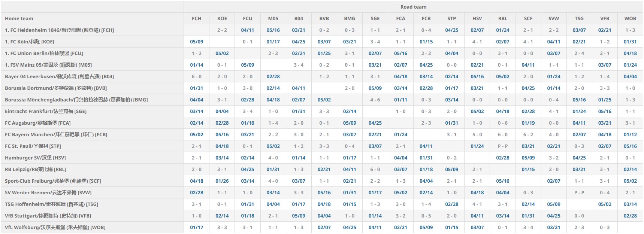Image resolution: width=644 pixels, height=234 pixels.
Task: Click Bayern München home fixture versus WOB on 01/12
Action: 630,134
